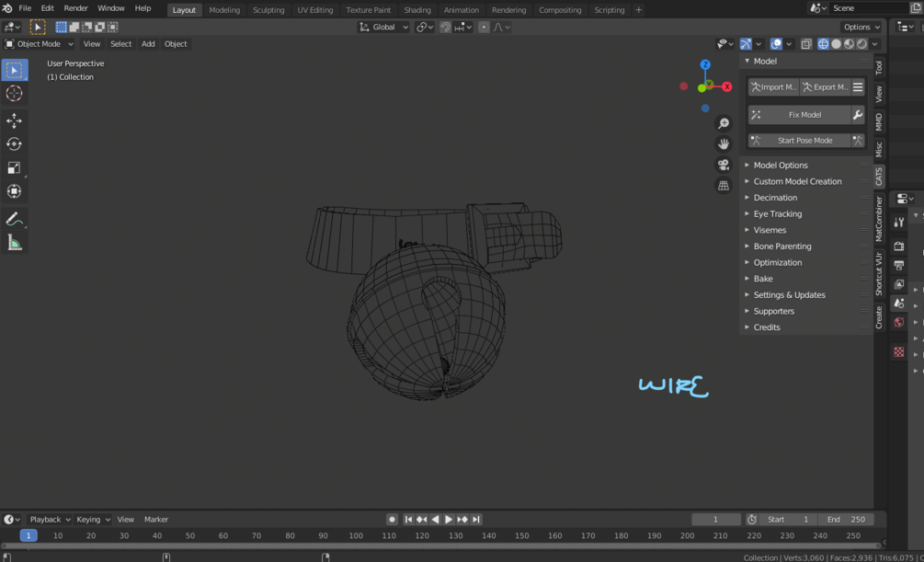The image size is (924, 562).
Task: Toggle X-ray mode
Action: (805, 43)
